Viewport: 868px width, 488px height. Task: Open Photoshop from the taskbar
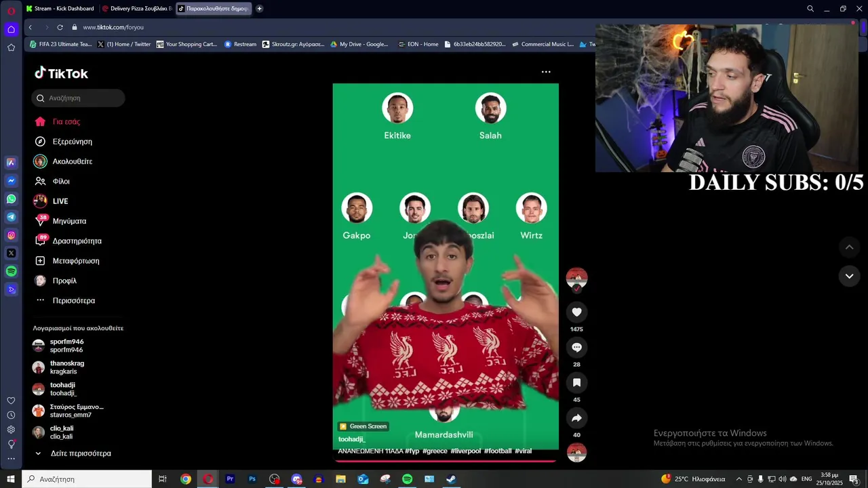252,479
